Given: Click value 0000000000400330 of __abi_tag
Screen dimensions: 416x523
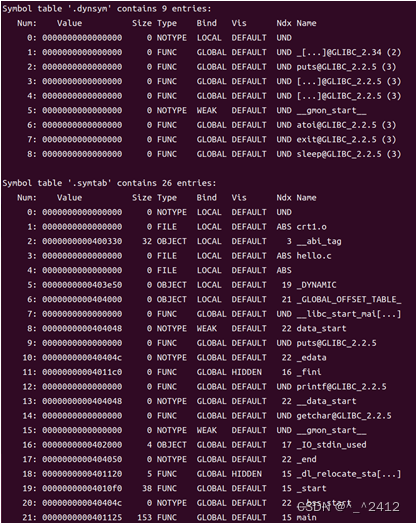Looking at the screenshot, I should coord(82,241).
